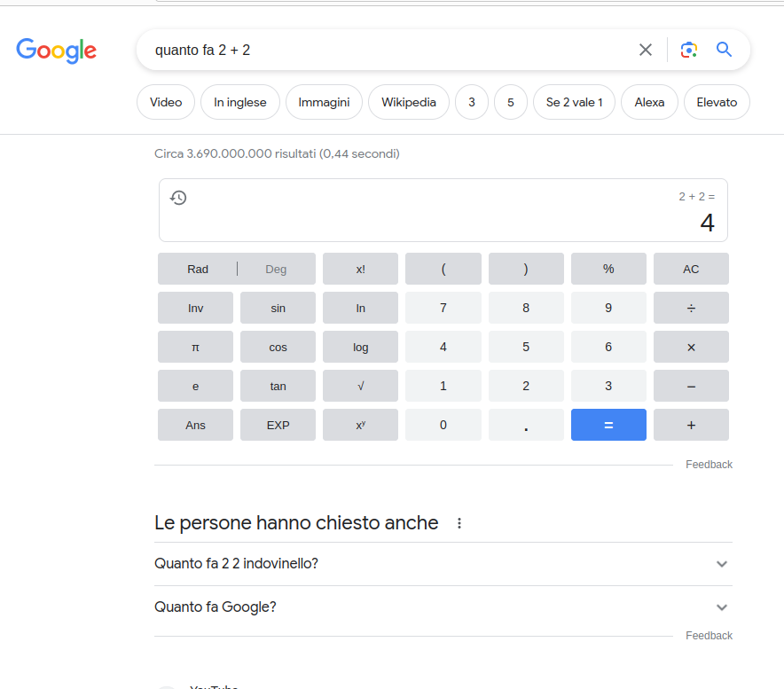The width and height of the screenshot is (784, 689).
Task: Click Feedback link below the calculator
Action: click(709, 465)
